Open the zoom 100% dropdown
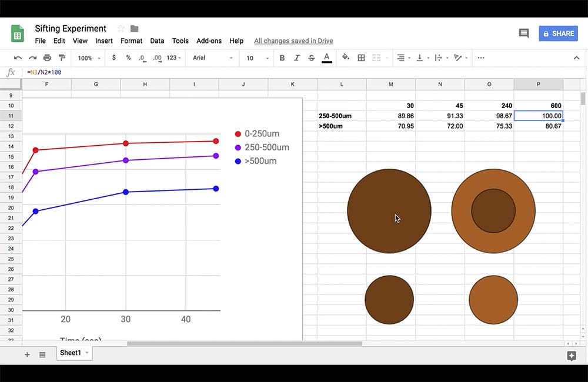Image resolution: width=588 pixels, height=382 pixels. click(89, 58)
